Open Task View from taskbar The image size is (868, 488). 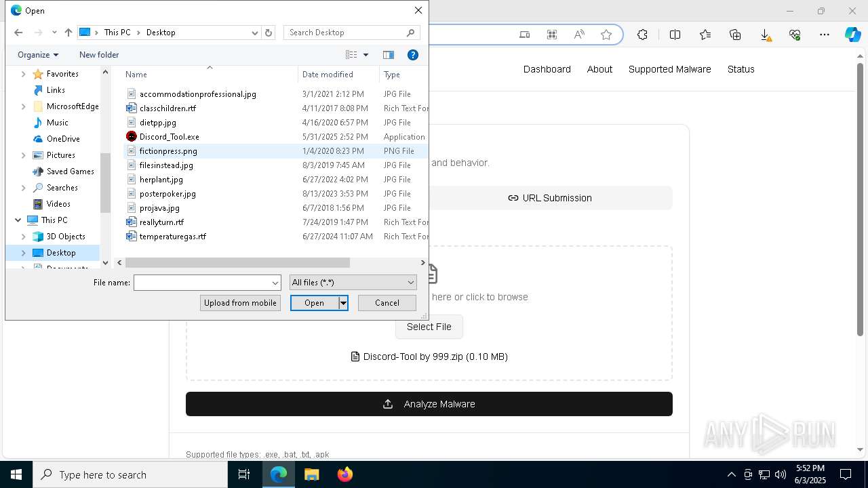[244, 474]
